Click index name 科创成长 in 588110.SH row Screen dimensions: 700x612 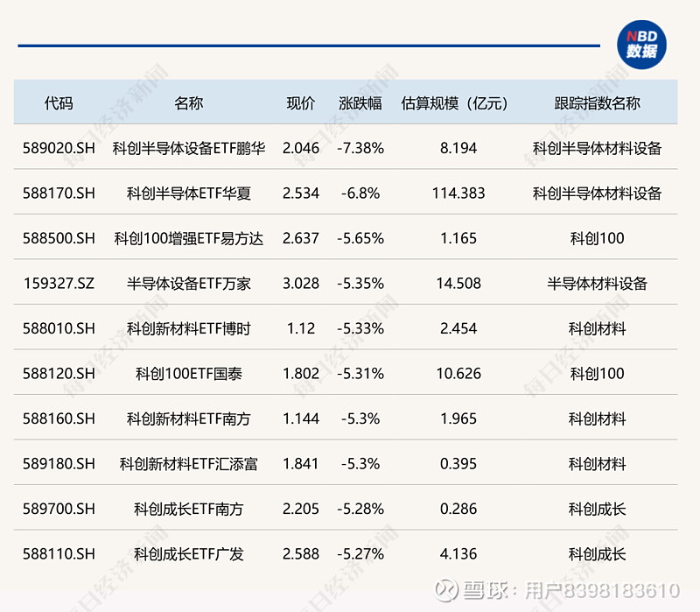point(597,553)
